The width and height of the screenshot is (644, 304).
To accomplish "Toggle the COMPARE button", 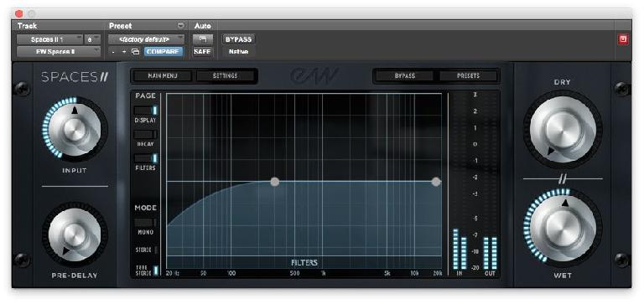I will [x=163, y=52].
